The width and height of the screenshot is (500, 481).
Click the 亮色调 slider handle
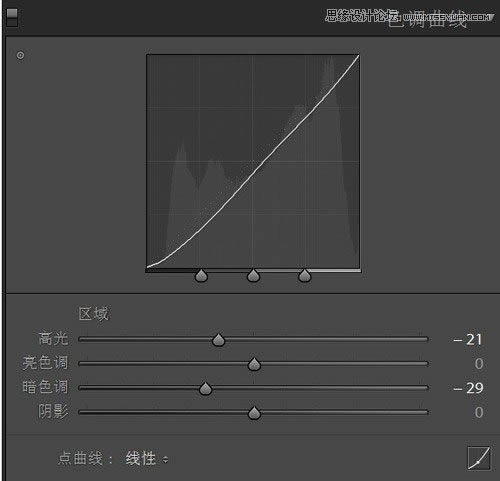coord(254,364)
